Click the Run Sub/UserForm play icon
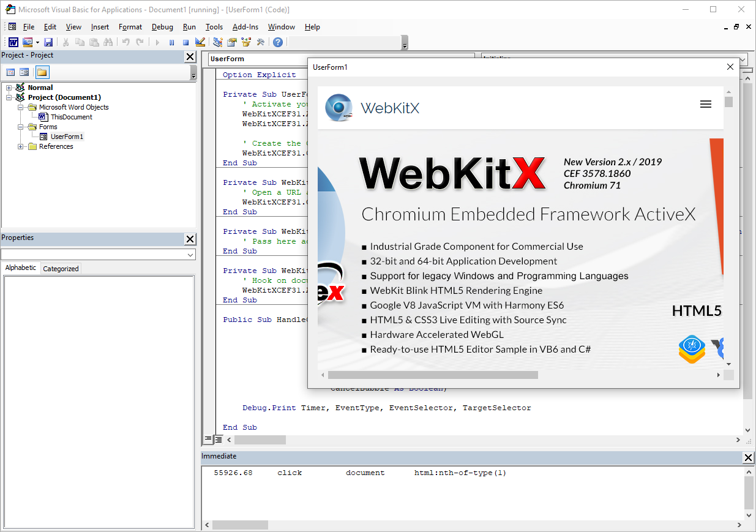The image size is (756, 532). (157, 42)
